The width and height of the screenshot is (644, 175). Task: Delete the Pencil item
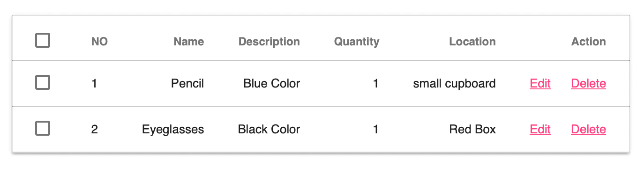pyautogui.click(x=588, y=83)
